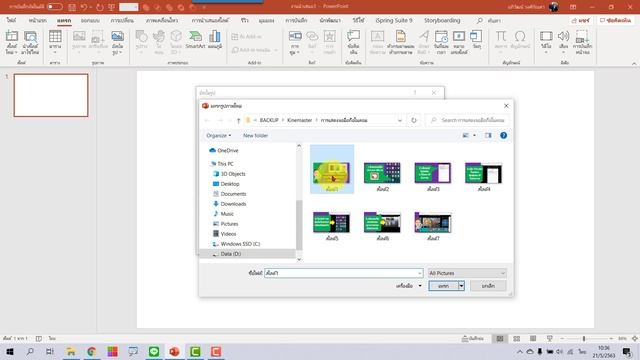Toggle the preview pane icon in file dialog
This screenshot has height=360, width=640.
(x=488, y=135)
